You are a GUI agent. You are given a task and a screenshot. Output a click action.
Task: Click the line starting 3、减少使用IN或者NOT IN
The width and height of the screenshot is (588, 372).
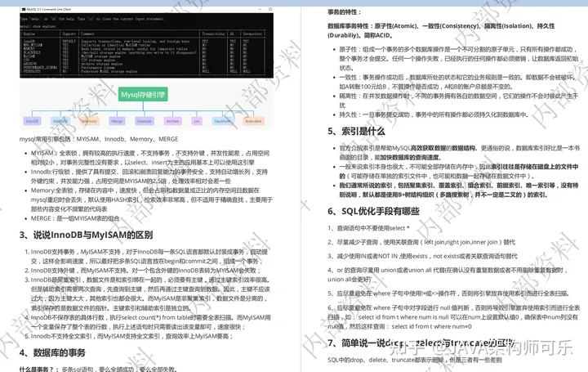click(423, 256)
